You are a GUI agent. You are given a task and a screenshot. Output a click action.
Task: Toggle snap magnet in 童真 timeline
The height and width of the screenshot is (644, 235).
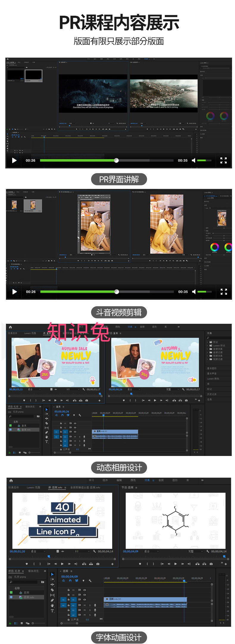[x=62, y=415]
